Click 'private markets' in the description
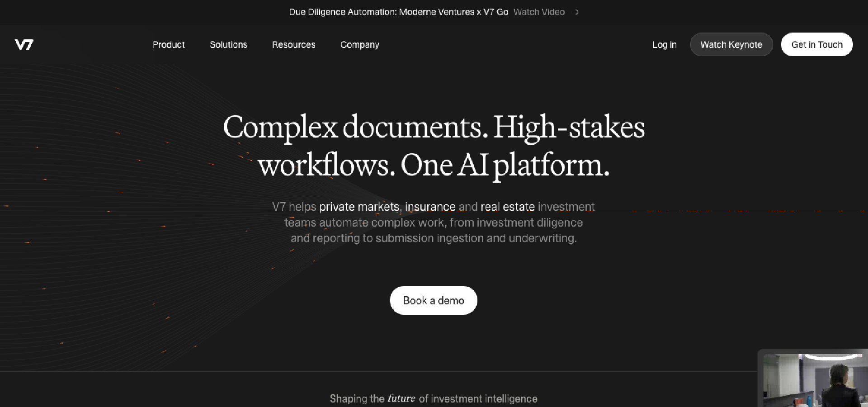This screenshot has height=407, width=868. (x=359, y=207)
